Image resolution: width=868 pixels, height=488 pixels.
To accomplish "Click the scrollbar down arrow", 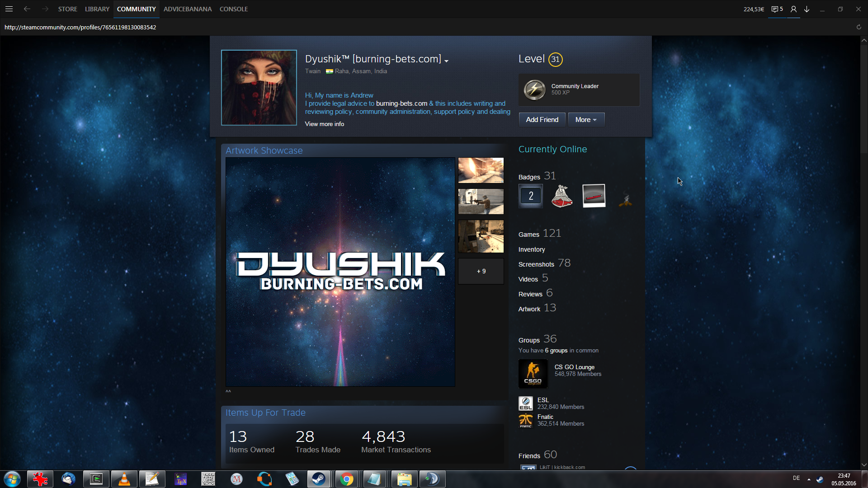I will tap(864, 465).
